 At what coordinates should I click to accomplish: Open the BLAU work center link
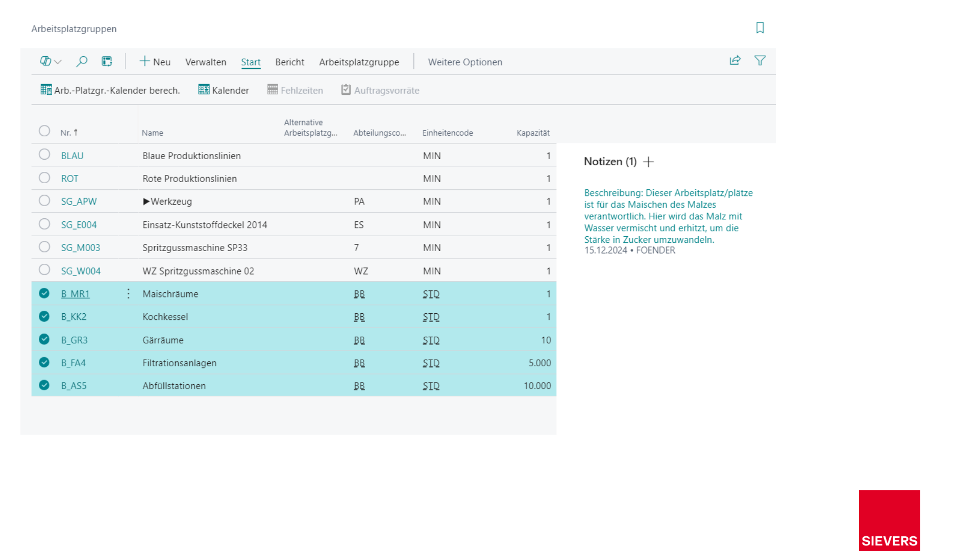tap(72, 156)
